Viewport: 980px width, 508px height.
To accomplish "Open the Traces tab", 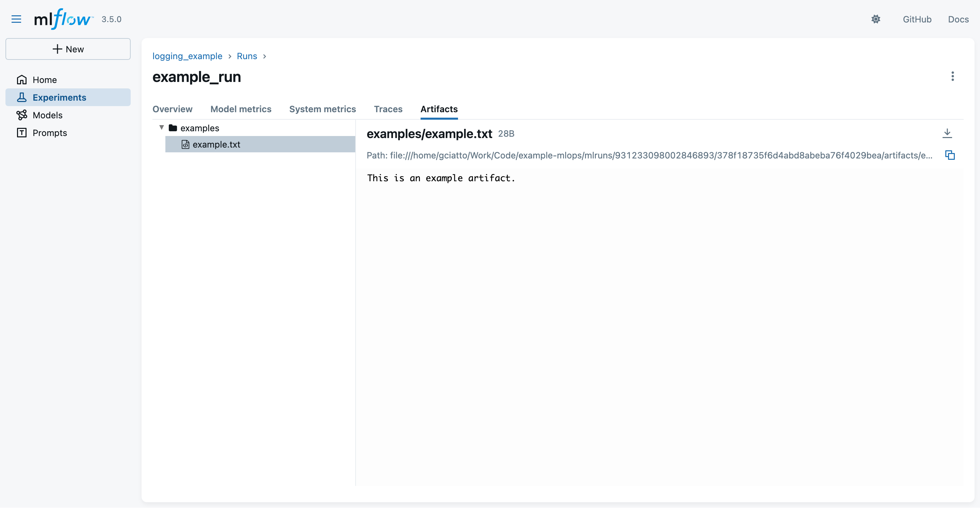I will pos(388,109).
